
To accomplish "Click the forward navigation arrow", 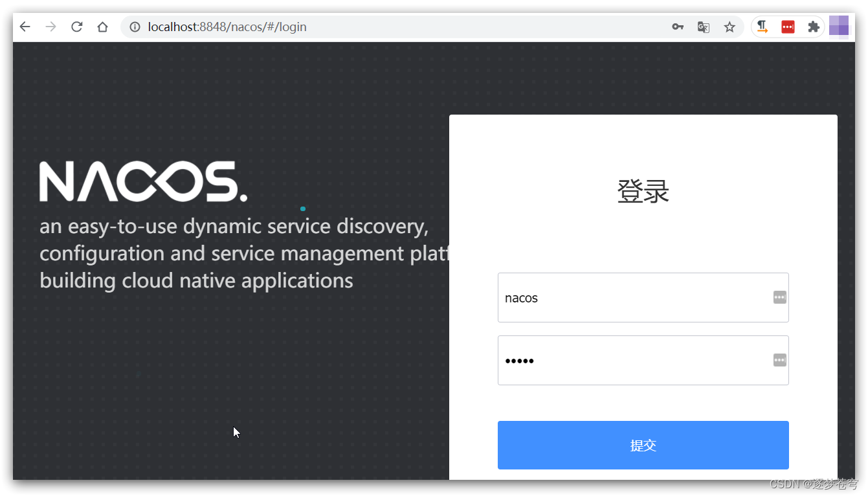I will 50,27.
